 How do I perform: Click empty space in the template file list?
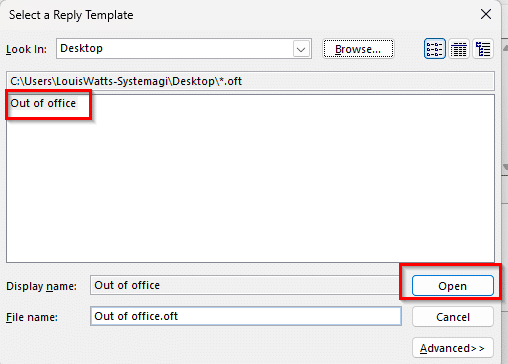pos(250,187)
